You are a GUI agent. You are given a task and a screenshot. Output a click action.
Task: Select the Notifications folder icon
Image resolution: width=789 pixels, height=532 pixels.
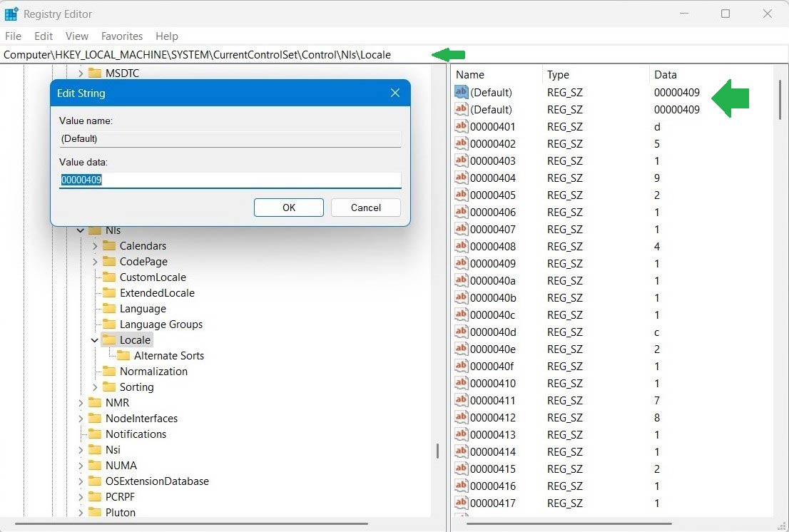click(95, 434)
